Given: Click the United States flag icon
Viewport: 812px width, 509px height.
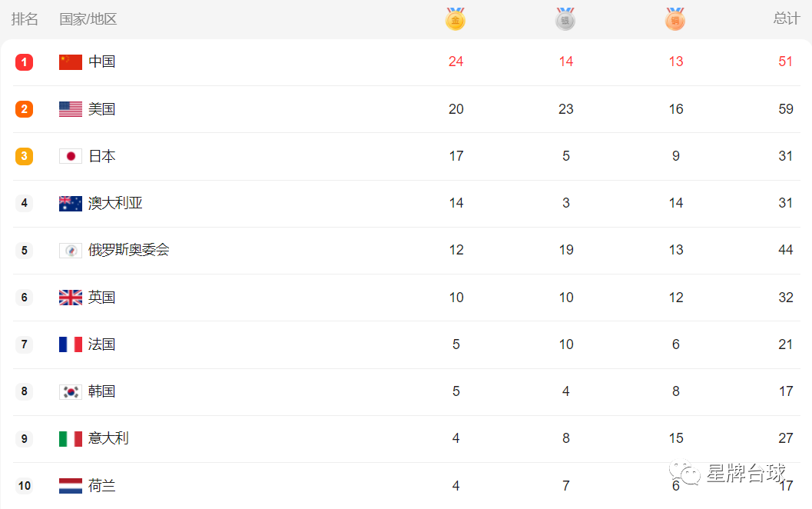Looking at the screenshot, I should 71,109.
